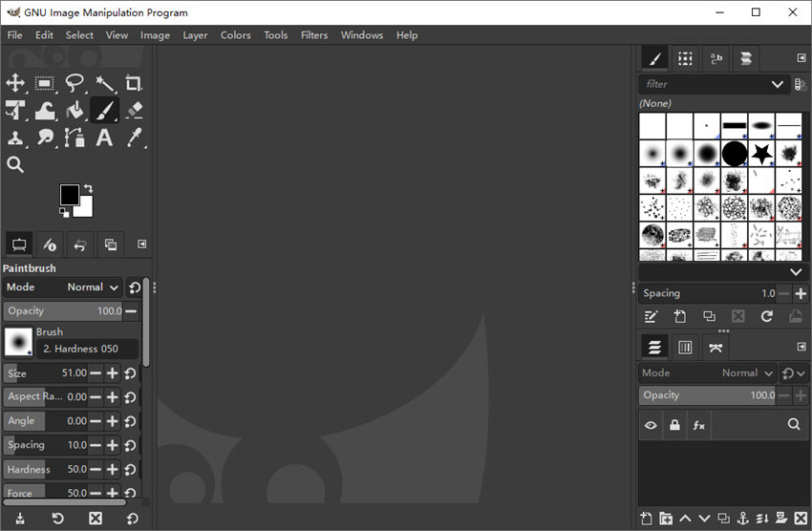
Task: Select the Free Select lasso tool
Action: 75,83
